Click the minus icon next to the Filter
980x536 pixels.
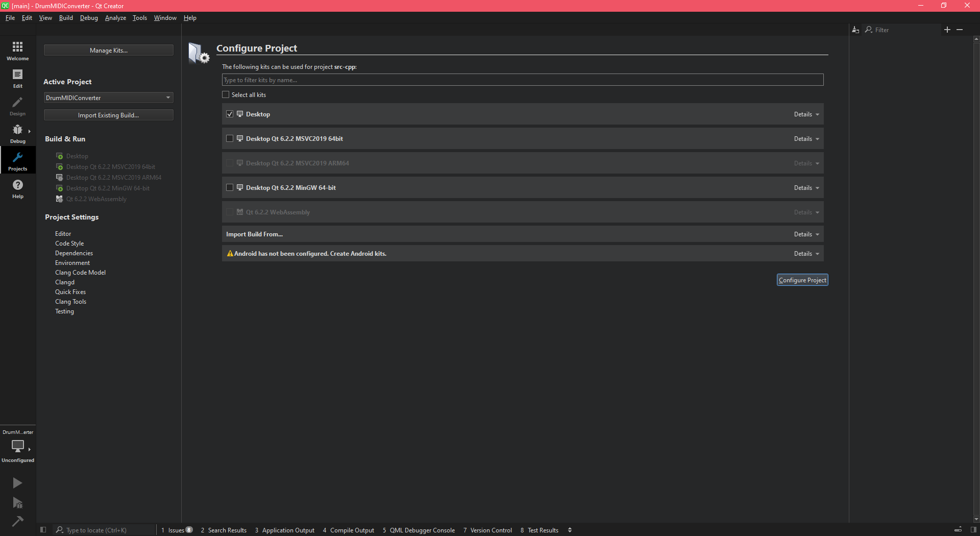(x=960, y=30)
